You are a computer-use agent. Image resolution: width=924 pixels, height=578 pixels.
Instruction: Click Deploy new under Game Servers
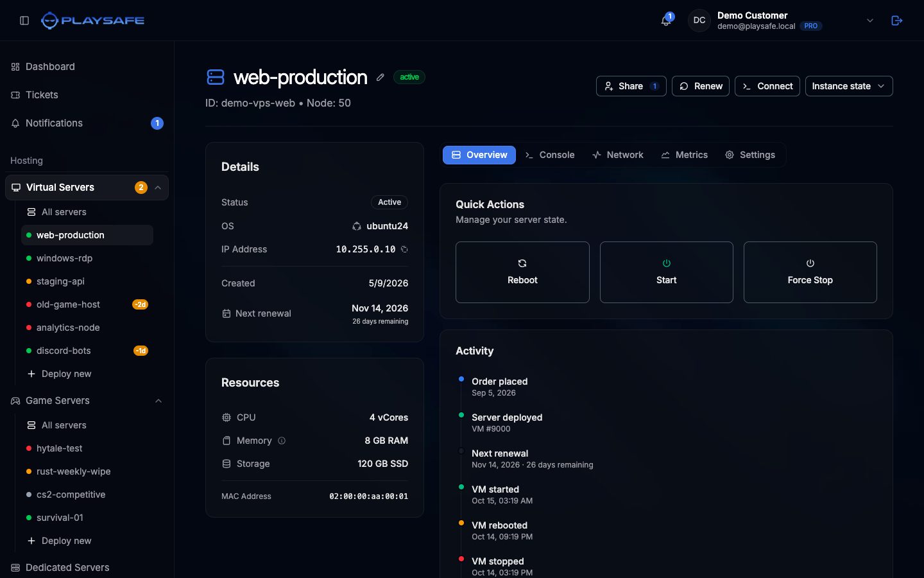pos(87,541)
